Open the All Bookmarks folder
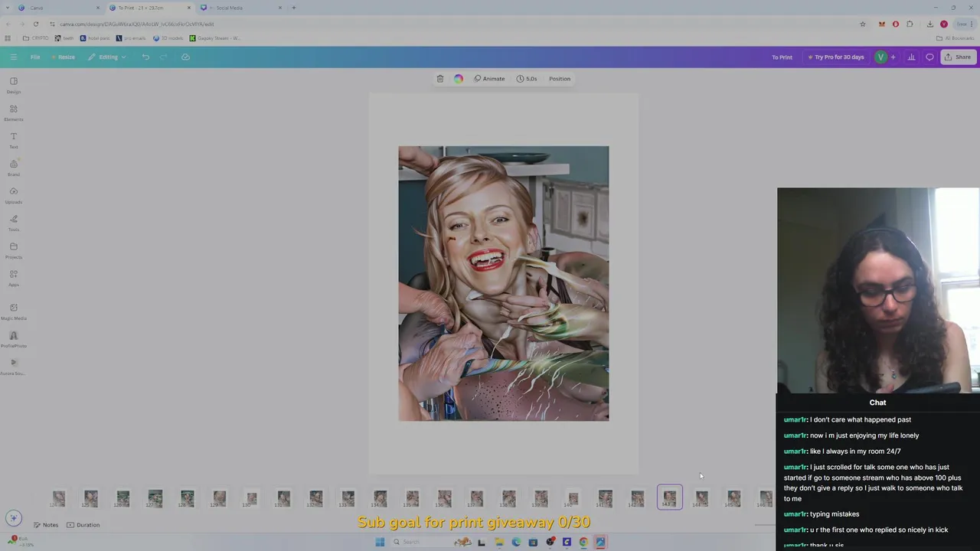 tap(955, 38)
